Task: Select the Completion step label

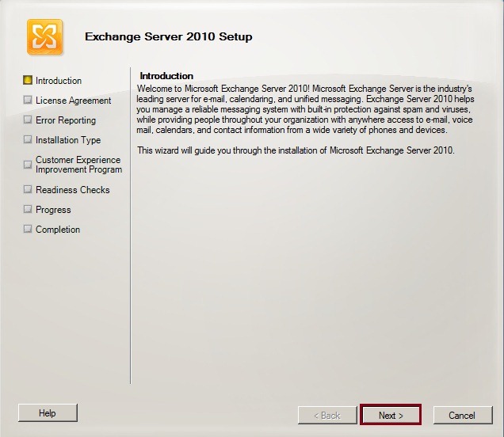Action: point(58,230)
